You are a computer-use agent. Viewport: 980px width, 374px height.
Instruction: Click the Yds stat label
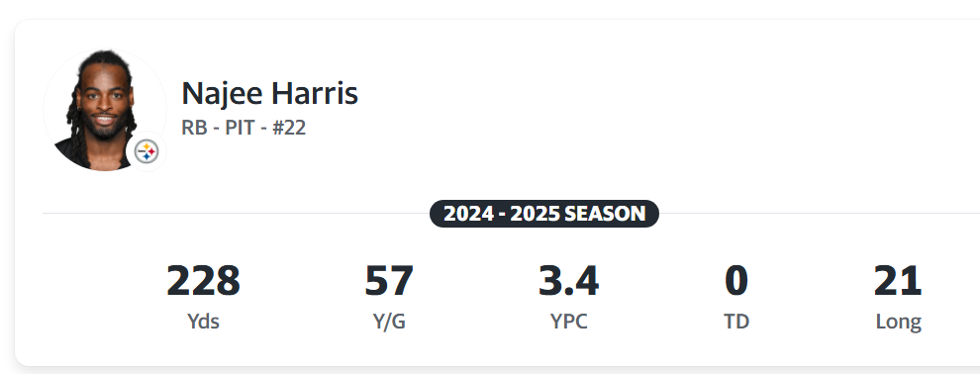click(x=203, y=321)
